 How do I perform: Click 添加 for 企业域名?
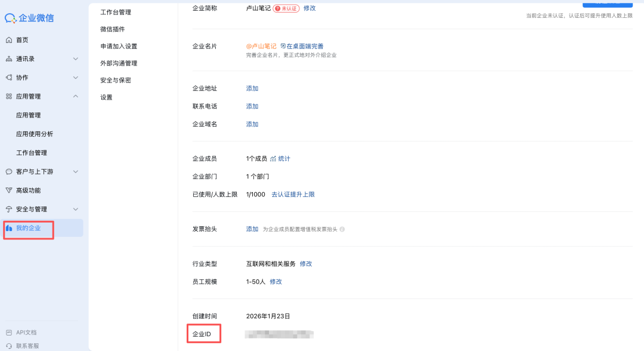coord(252,124)
